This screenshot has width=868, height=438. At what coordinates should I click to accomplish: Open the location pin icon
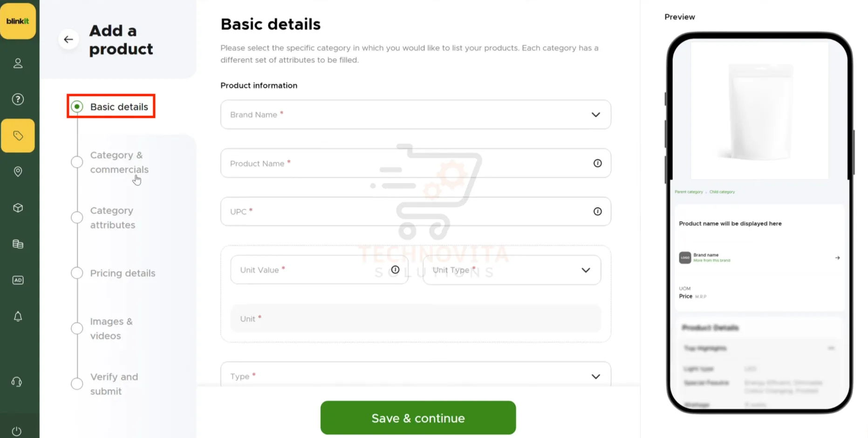coord(18,172)
